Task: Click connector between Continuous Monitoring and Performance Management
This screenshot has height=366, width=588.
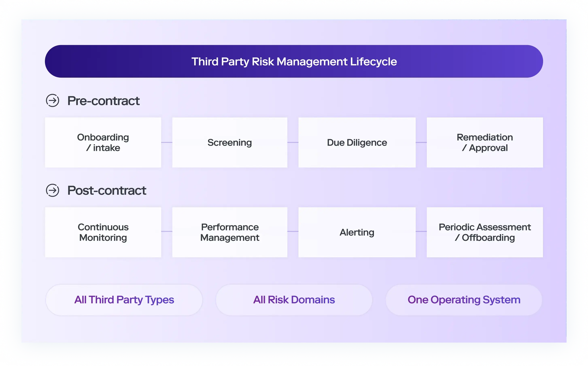Action: click(167, 231)
